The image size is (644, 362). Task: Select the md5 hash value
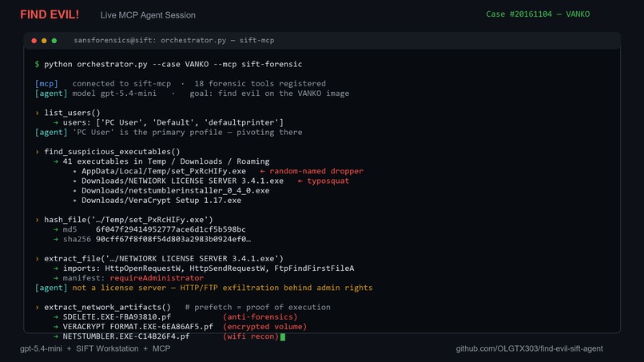point(170,229)
